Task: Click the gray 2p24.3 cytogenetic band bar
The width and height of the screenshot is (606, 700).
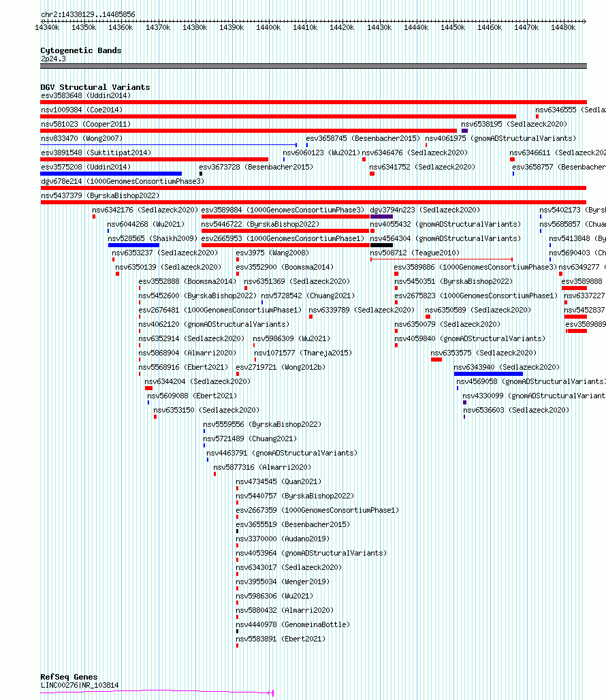Action: 313,66
